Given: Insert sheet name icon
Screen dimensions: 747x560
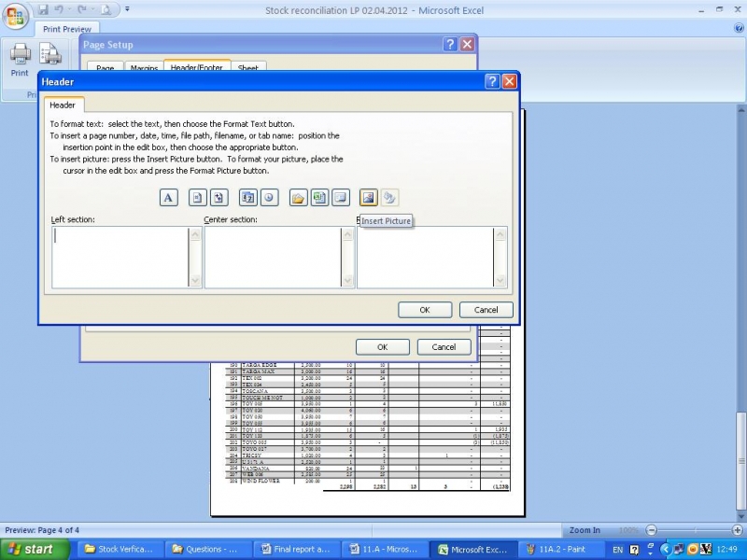Looking at the screenshot, I should [340, 197].
